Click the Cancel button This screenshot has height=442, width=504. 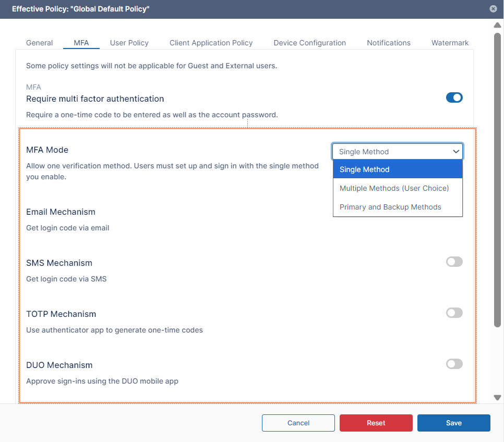tap(298, 423)
